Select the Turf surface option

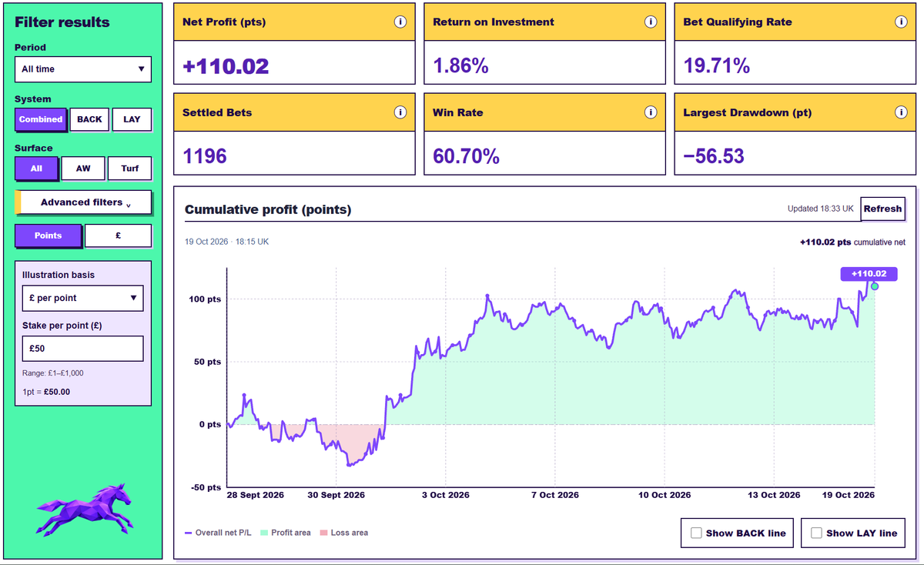click(x=130, y=169)
